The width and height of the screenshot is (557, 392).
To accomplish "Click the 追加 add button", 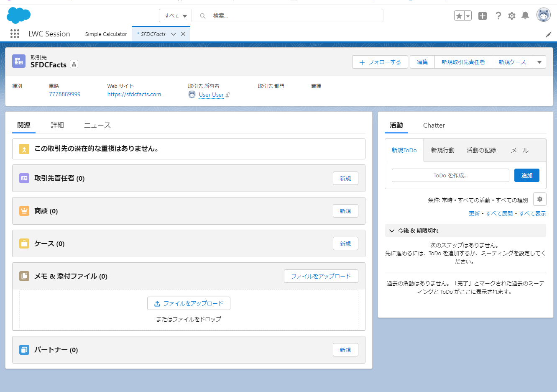I will click(x=527, y=175).
